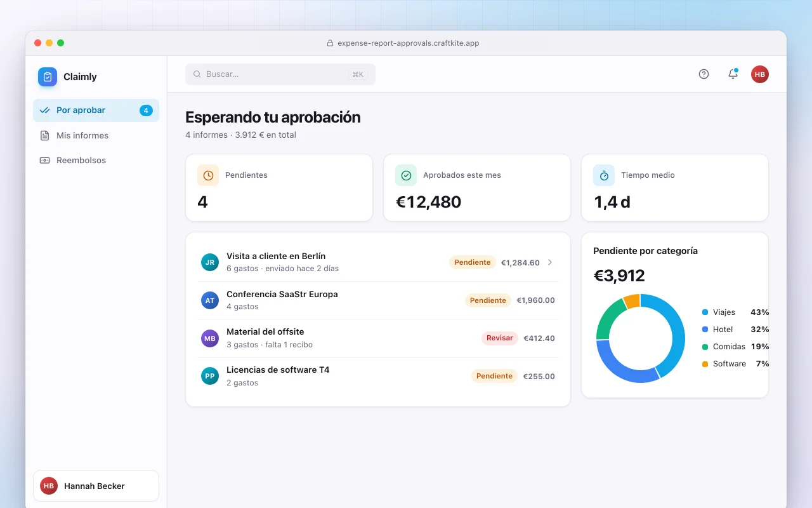Click the HB avatar in top bar

[760, 74]
